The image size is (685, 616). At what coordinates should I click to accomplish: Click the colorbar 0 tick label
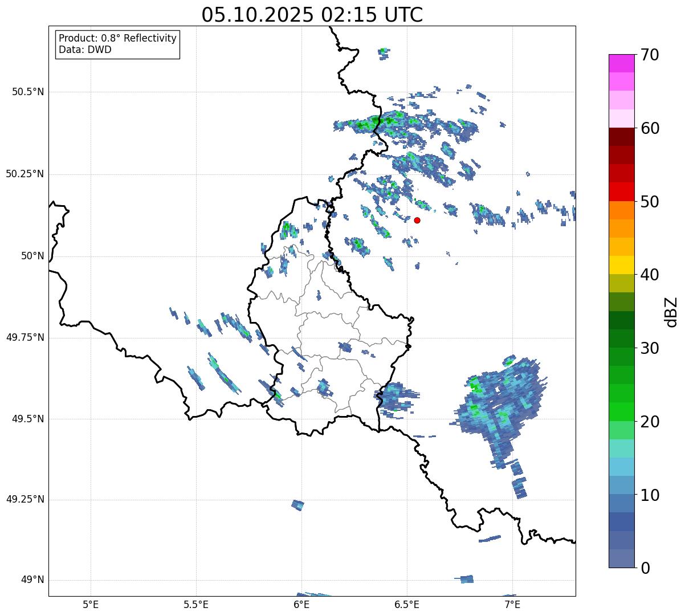click(x=645, y=568)
